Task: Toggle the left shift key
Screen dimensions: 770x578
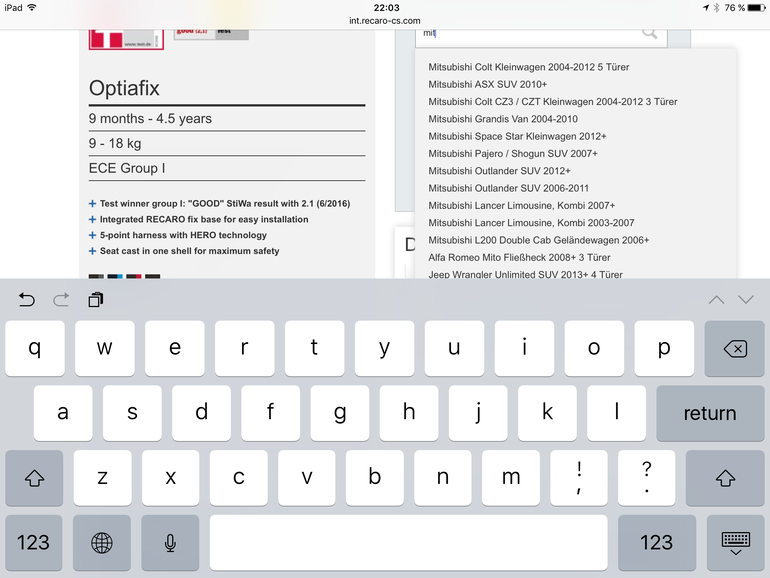Action: 34,478
